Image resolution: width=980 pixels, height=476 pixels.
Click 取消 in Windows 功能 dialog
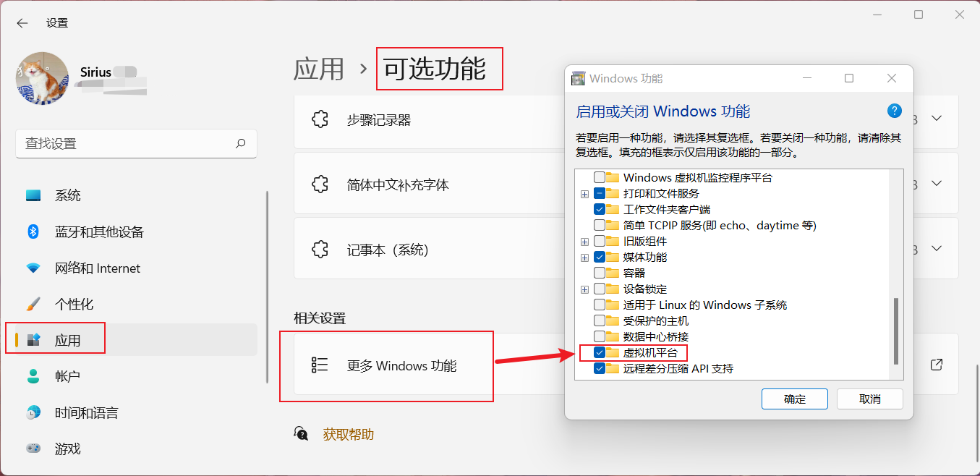pyautogui.click(x=870, y=399)
